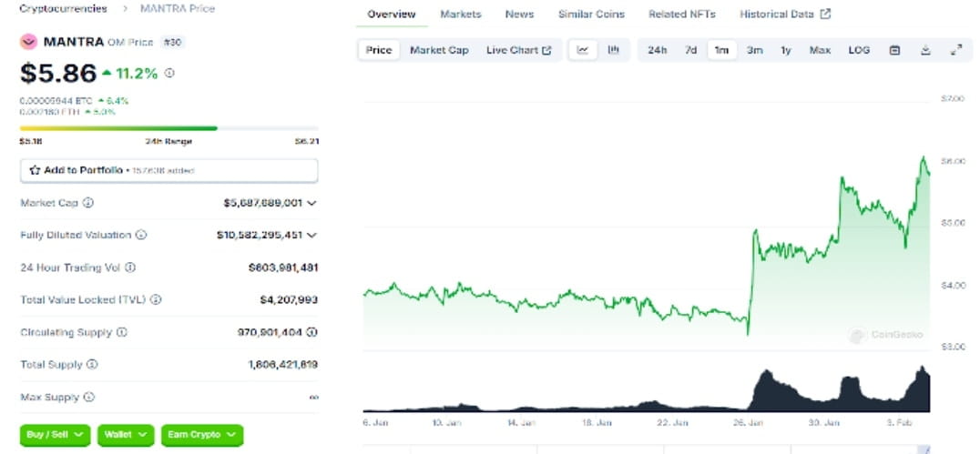Viewport: 980px width, 454px height.
Task: Click the infinity max supply value
Action: (x=313, y=398)
